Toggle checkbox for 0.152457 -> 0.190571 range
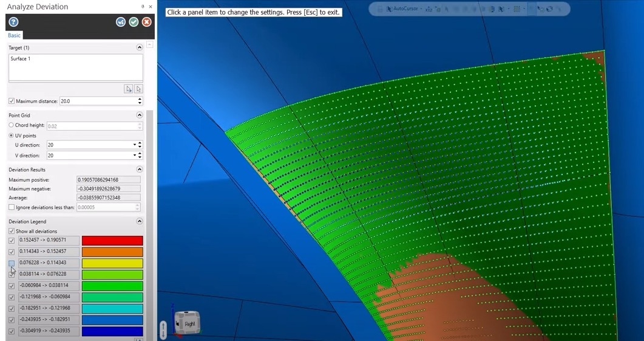Screen dimensions: 644x341 (12, 241)
